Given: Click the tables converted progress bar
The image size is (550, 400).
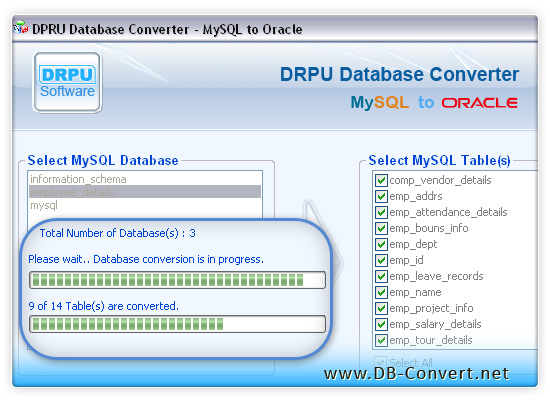Looking at the screenshot, I should [177, 324].
